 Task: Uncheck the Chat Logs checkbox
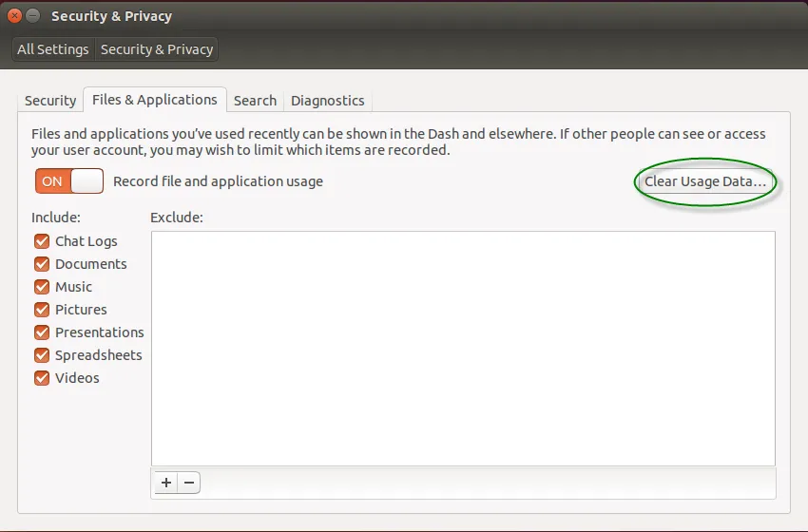(42, 241)
